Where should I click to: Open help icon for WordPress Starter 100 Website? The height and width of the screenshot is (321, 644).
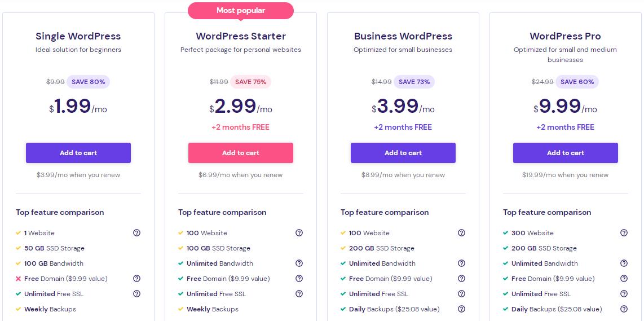(x=299, y=233)
